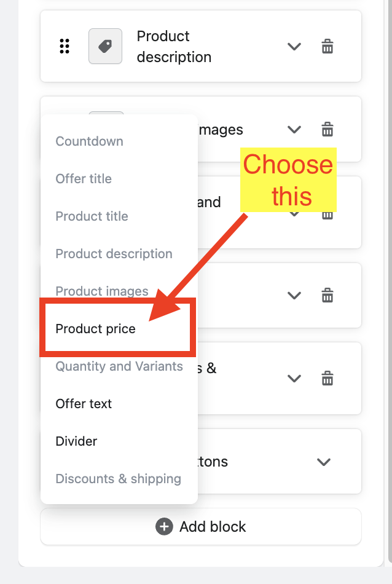Click the Product description block title text
This screenshot has width=392, height=584.
pyautogui.click(x=174, y=47)
